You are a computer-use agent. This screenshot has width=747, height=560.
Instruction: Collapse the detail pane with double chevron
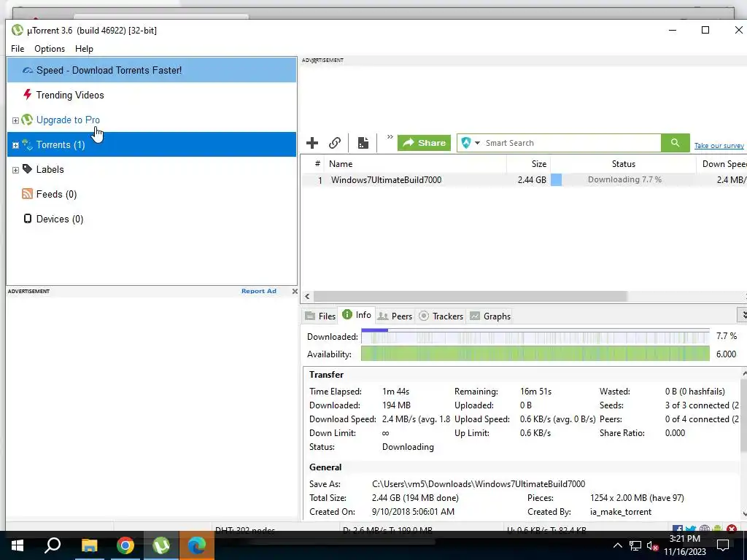pos(743,315)
